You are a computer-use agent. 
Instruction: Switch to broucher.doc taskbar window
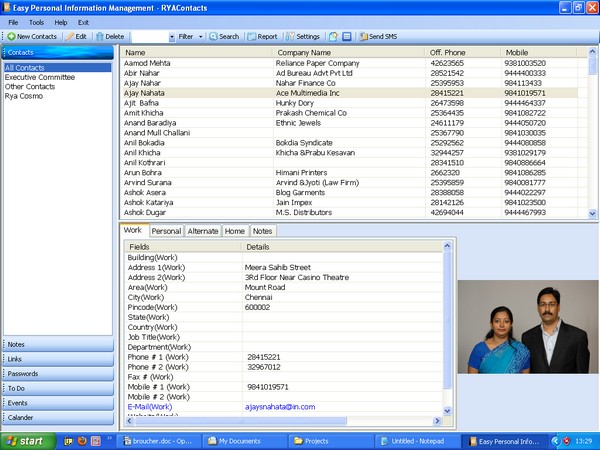(157, 441)
